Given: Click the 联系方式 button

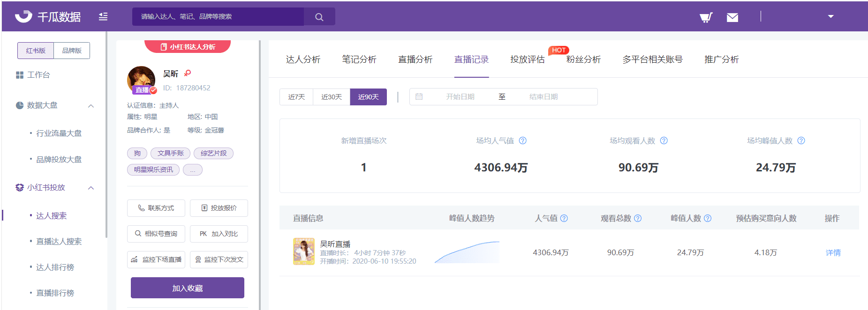Looking at the screenshot, I should (156, 208).
